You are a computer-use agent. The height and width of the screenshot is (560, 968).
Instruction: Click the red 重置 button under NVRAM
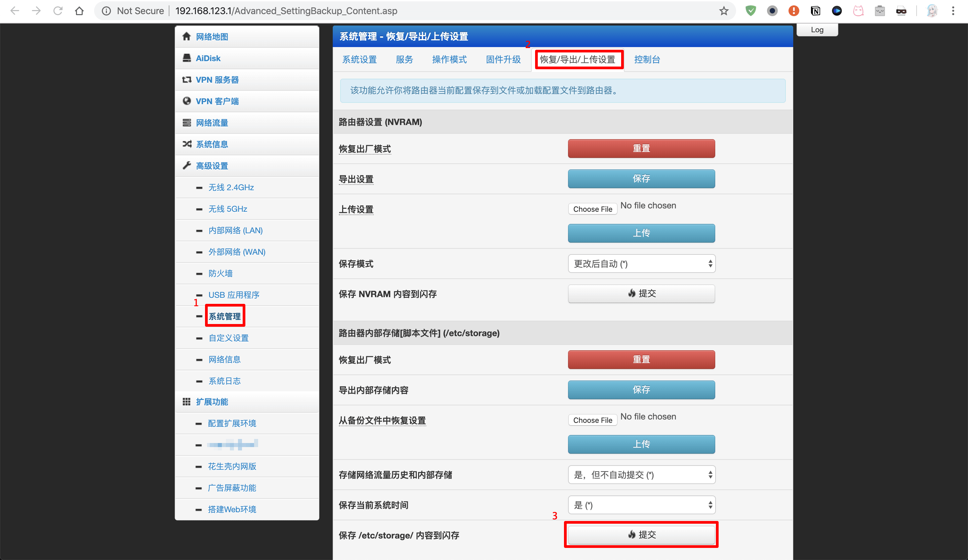(641, 148)
